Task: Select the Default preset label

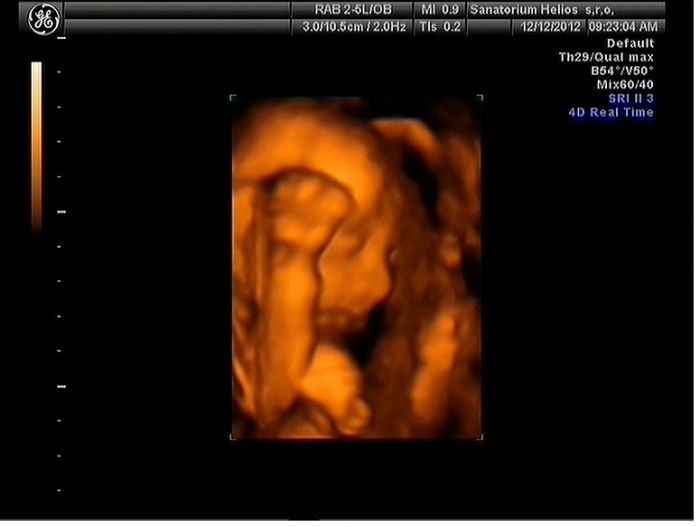Action: (x=630, y=44)
